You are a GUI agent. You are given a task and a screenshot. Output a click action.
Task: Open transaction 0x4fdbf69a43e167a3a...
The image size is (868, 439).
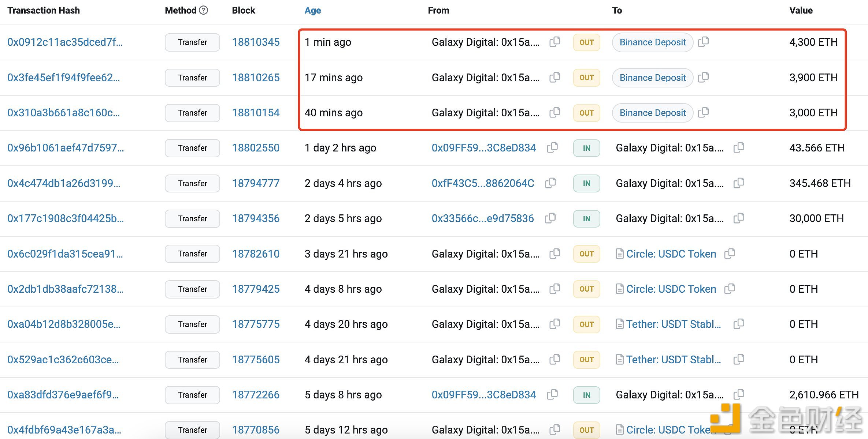point(64,430)
